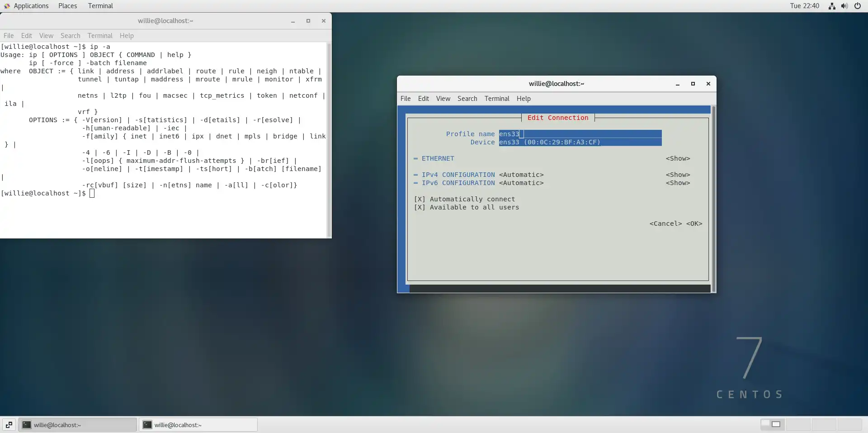The image size is (868, 433).
Task: Click the scrollbar of the Edit Connection terminal
Action: point(713,199)
